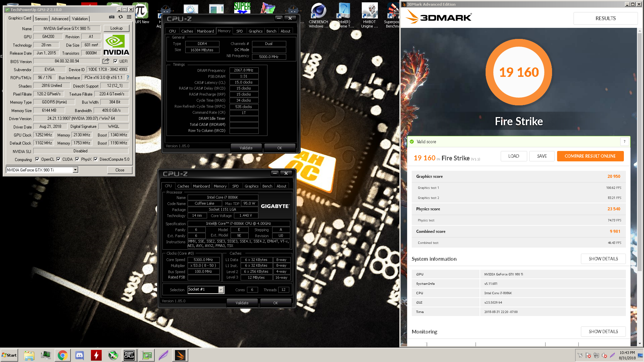Click the Core Speed value 5300.0 MHz

coord(203,260)
